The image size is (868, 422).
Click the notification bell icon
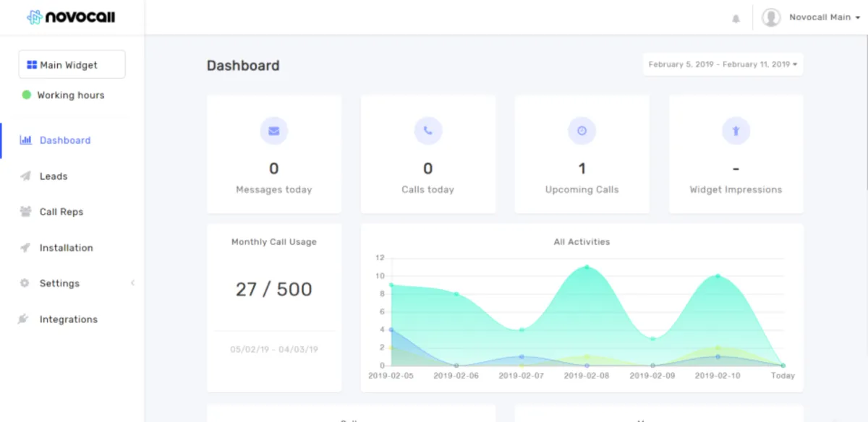[736, 18]
